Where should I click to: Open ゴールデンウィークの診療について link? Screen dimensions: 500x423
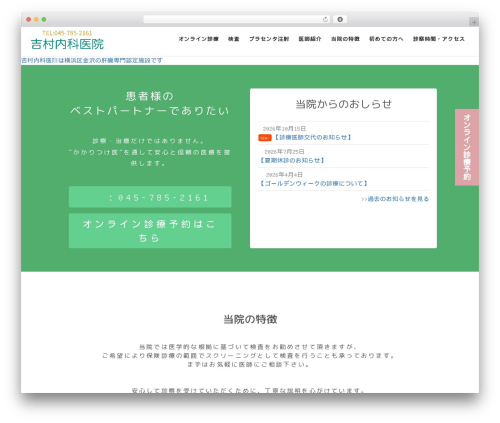[x=314, y=183]
